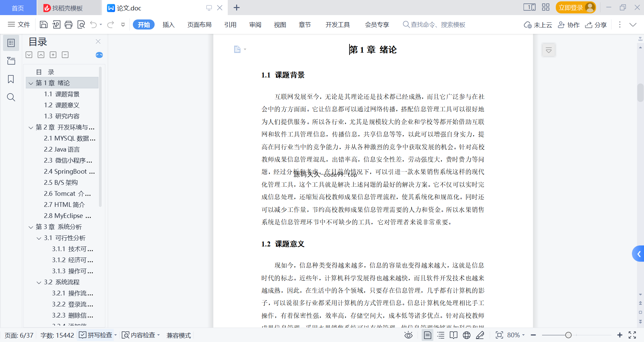Click the app grid icon in title bar
The image size is (644, 342).
546,7
